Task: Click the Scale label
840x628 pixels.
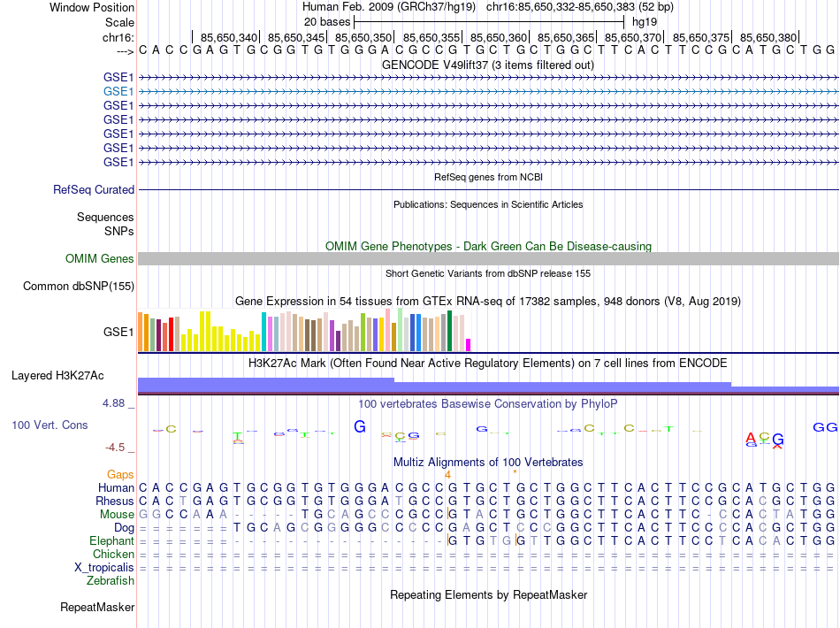Action: pyautogui.click(x=120, y=22)
